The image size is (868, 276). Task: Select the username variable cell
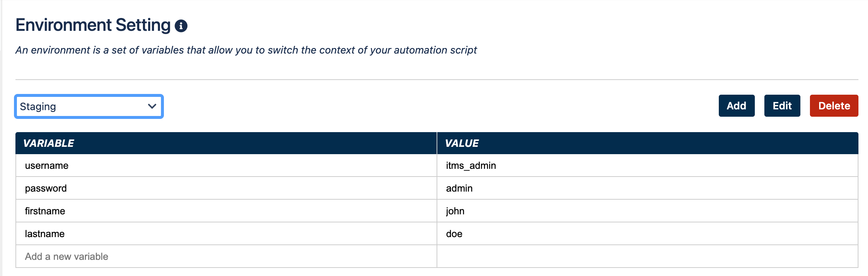point(226,166)
